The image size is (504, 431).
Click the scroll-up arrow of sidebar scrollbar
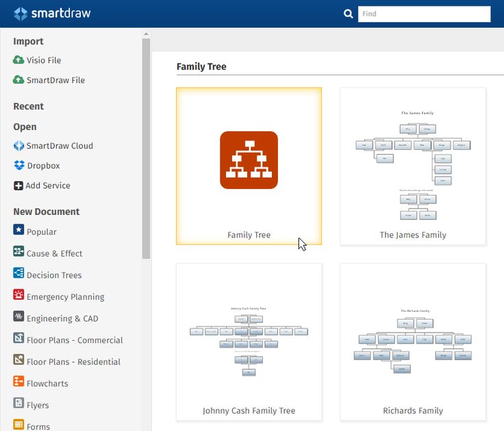pyautogui.click(x=146, y=34)
